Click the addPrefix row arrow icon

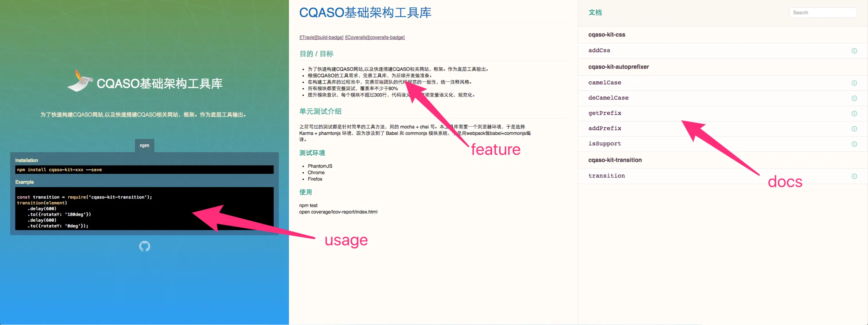pyautogui.click(x=854, y=129)
